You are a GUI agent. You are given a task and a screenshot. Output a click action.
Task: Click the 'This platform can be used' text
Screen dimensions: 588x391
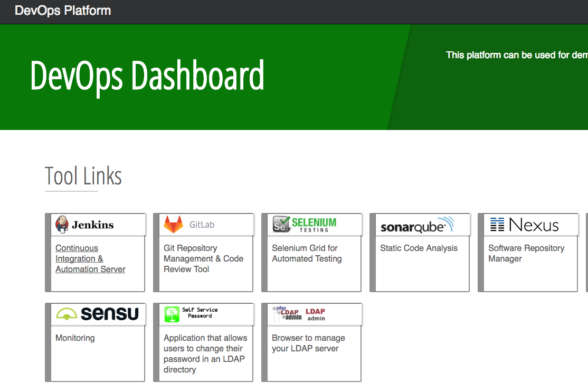[517, 55]
